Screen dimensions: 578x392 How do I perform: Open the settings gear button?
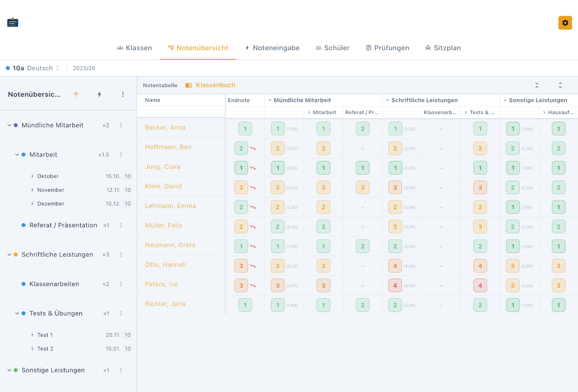pos(565,23)
